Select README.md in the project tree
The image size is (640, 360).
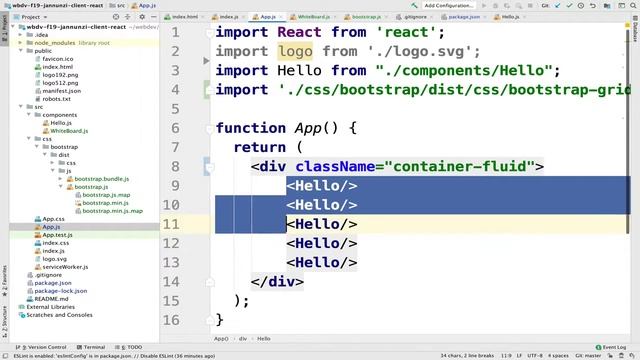[51, 299]
